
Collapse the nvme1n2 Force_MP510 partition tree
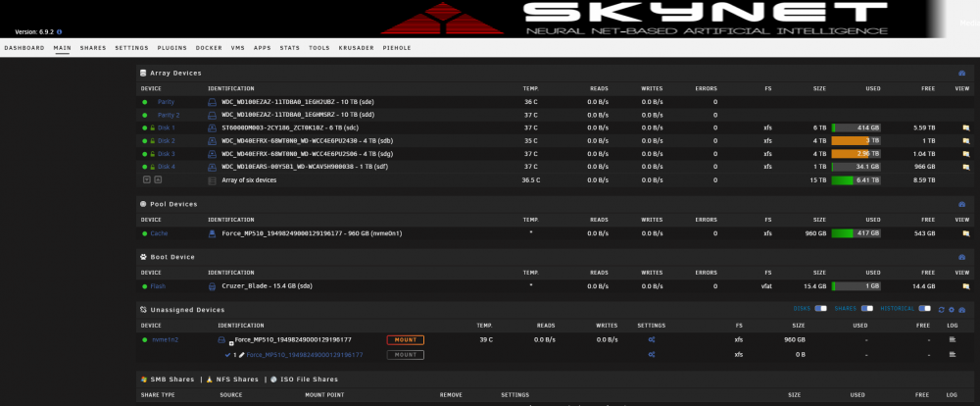tap(231, 343)
